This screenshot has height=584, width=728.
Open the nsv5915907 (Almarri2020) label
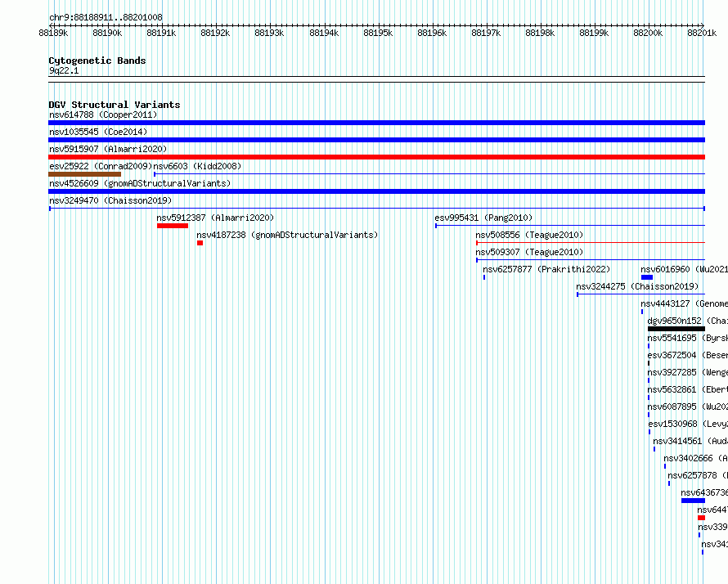[x=108, y=149]
